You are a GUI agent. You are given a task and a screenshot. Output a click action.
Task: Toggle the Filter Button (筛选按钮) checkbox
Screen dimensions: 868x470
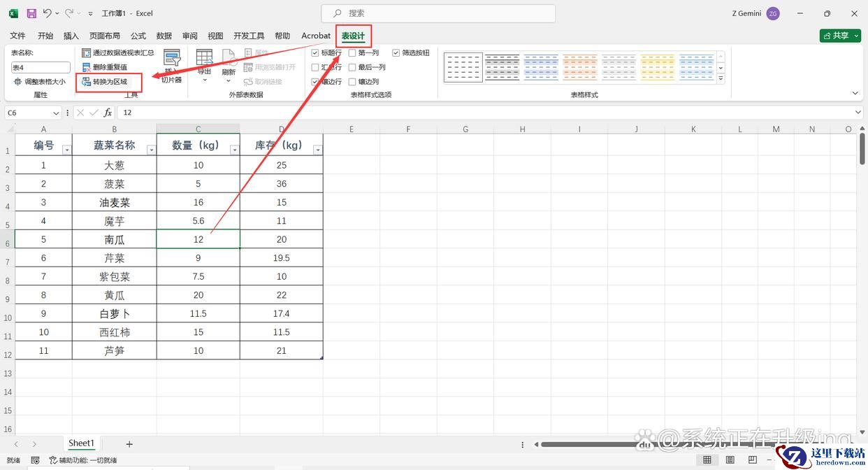(x=396, y=52)
